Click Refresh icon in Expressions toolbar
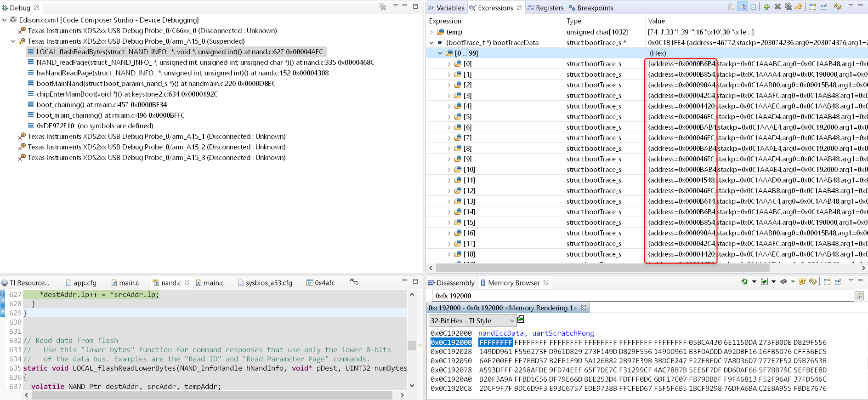 [x=838, y=6]
